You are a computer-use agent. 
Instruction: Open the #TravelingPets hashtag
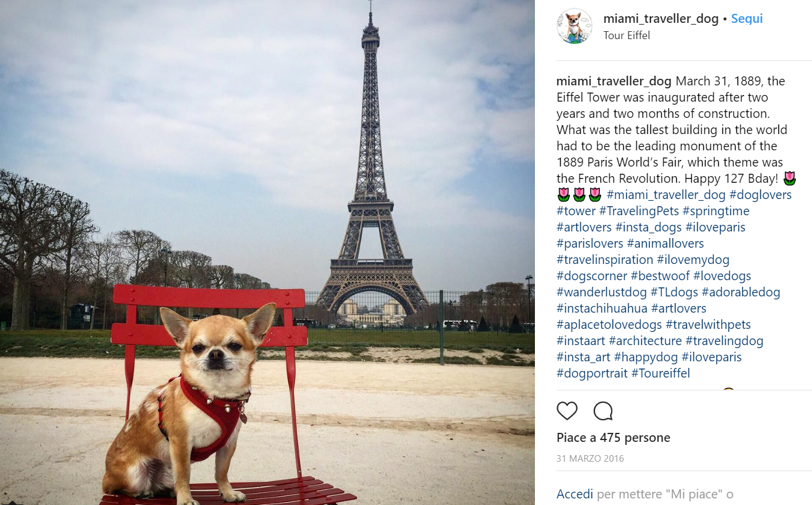click(639, 211)
